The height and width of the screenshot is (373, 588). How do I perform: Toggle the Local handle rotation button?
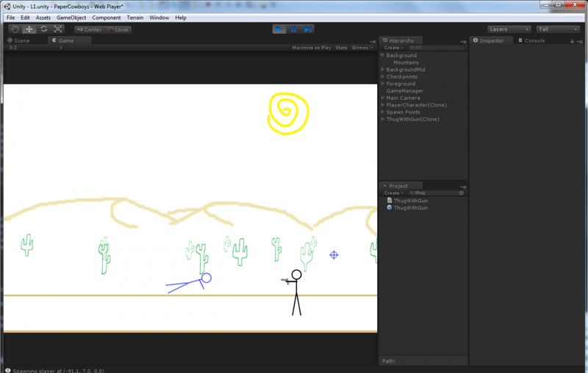(x=118, y=29)
